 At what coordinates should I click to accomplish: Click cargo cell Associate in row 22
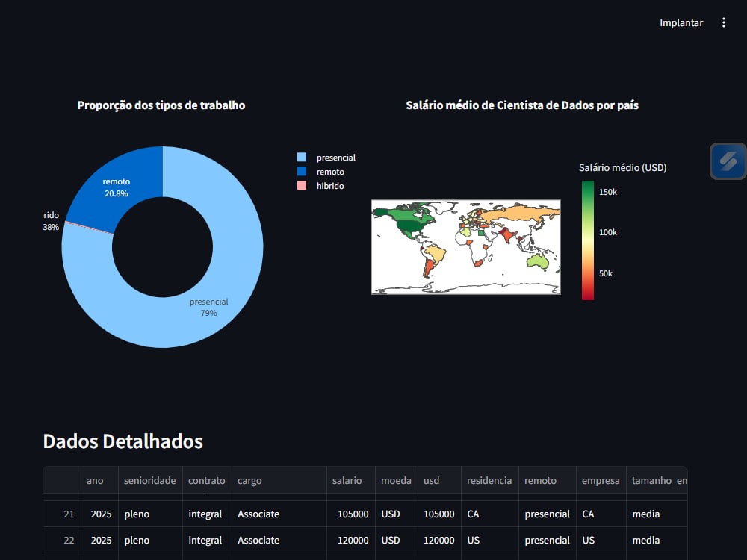click(279, 540)
